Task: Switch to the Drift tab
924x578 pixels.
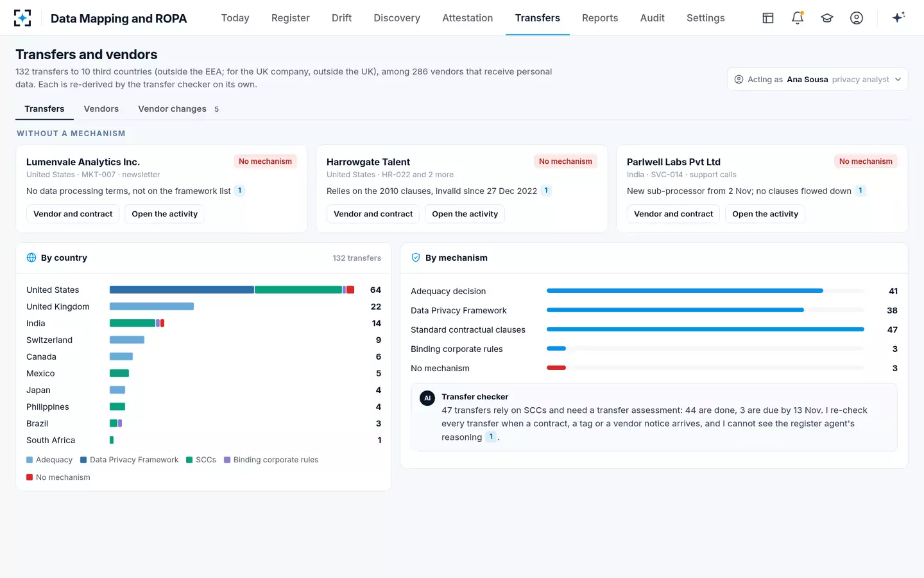Action: 341,18
